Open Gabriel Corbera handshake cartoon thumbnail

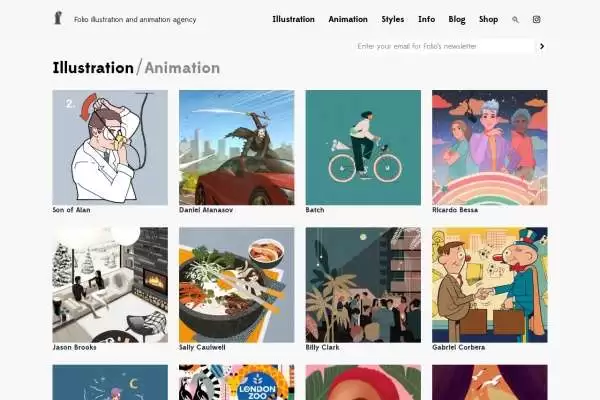pyautogui.click(x=490, y=285)
